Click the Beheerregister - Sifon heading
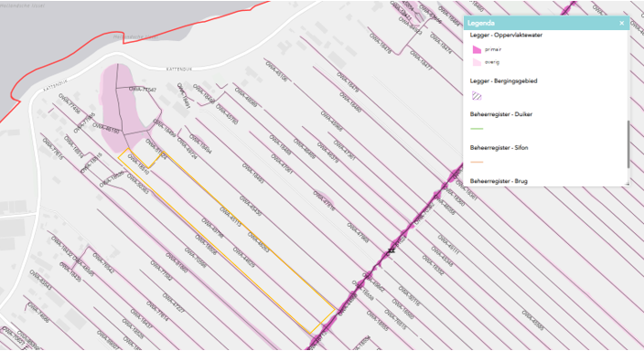This screenshot has height=351, width=644. (x=499, y=147)
